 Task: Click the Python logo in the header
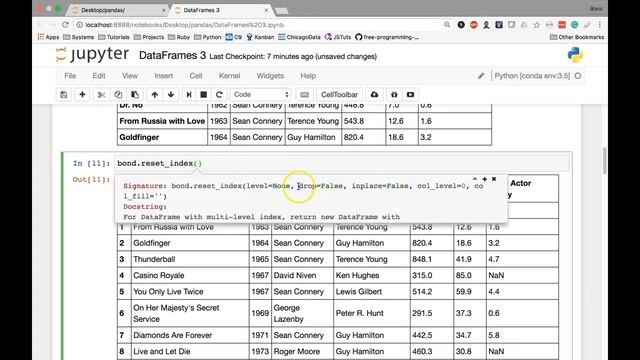click(575, 55)
